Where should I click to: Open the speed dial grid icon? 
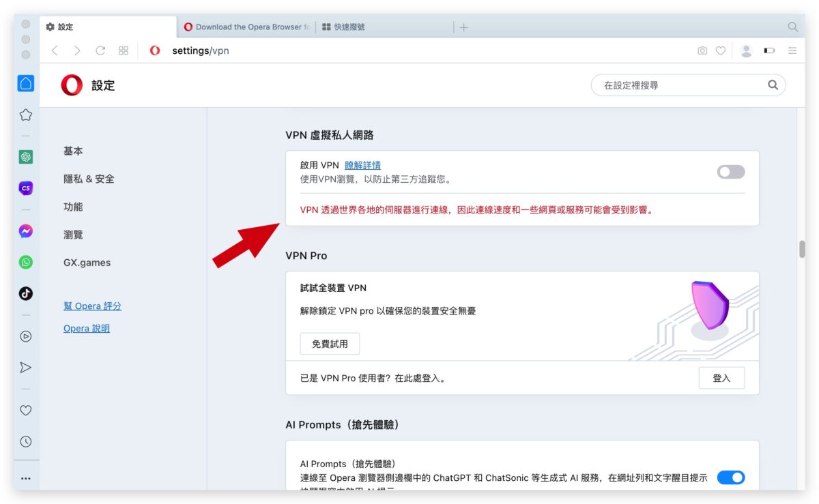124,50
